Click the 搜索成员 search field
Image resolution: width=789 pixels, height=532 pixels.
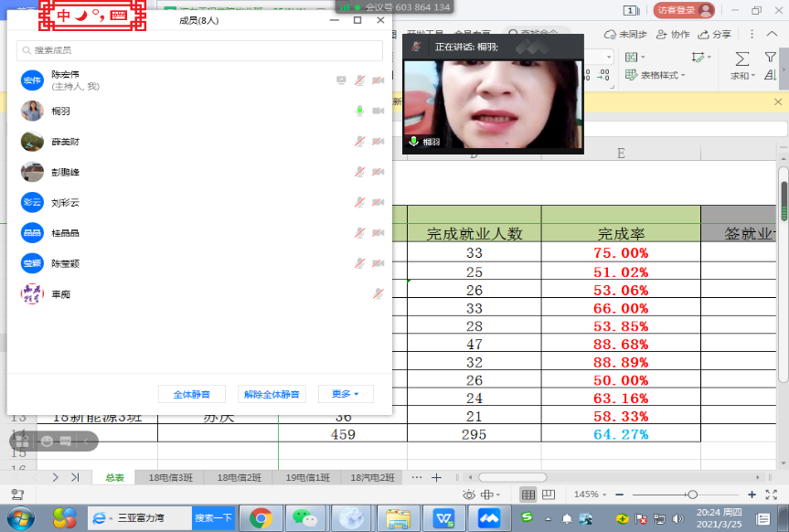pos(199,50)
